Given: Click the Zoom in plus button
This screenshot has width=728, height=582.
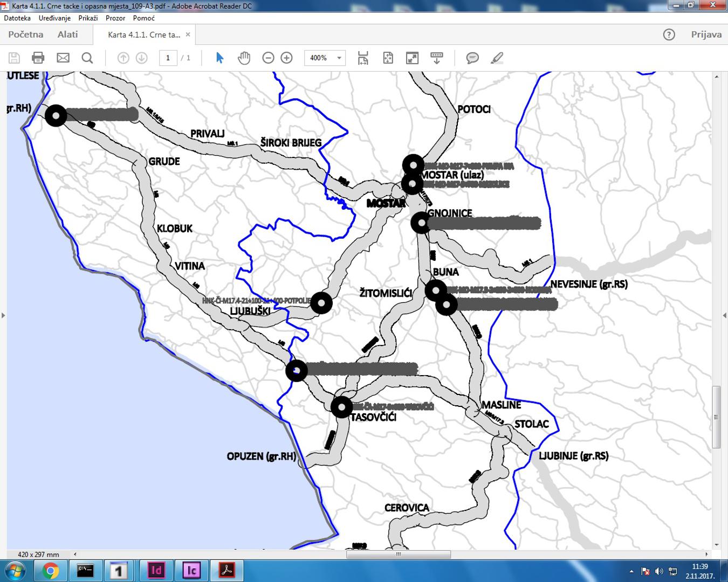Looking at the screenshot, I should coord(286,58).
